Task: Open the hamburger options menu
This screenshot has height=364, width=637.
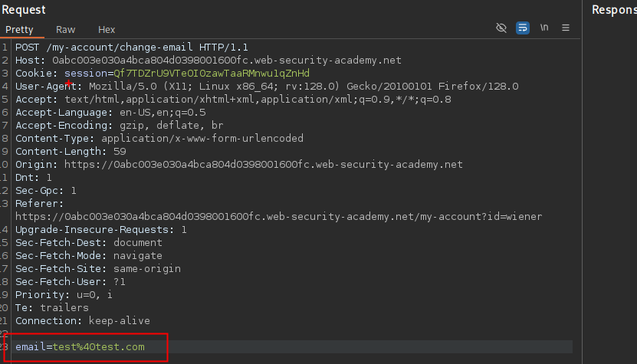Action: [x=566, y=28]
